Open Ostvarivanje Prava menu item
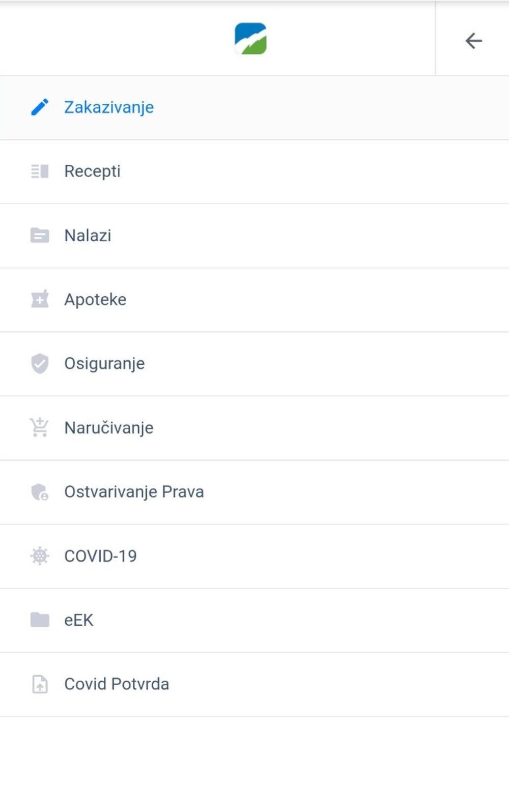The height and width of the screenshot is (812, 509). click(x=134, y=492)
